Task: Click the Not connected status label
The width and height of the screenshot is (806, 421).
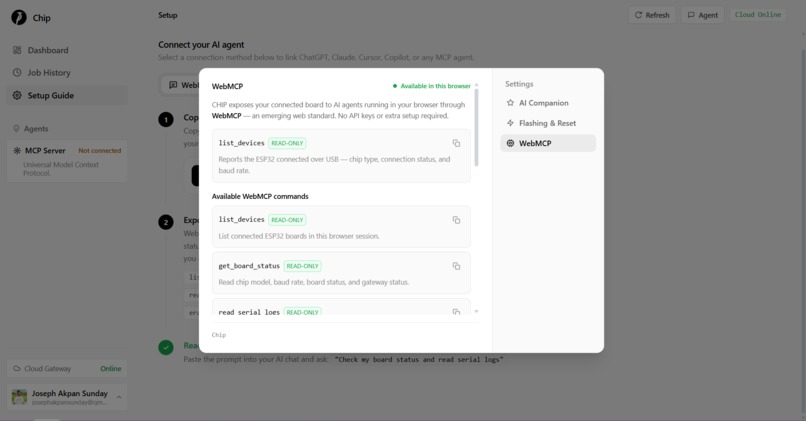Action: click(x=100, y=151)
